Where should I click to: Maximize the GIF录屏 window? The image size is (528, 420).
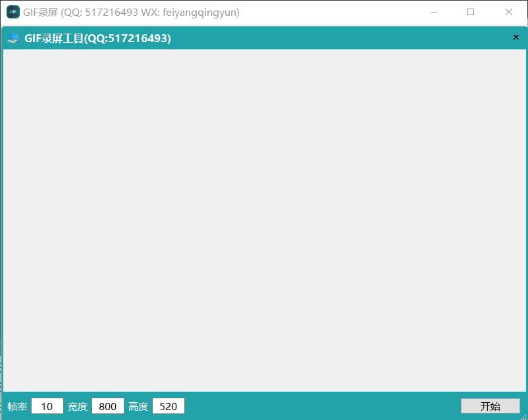[x=471, y=12]
